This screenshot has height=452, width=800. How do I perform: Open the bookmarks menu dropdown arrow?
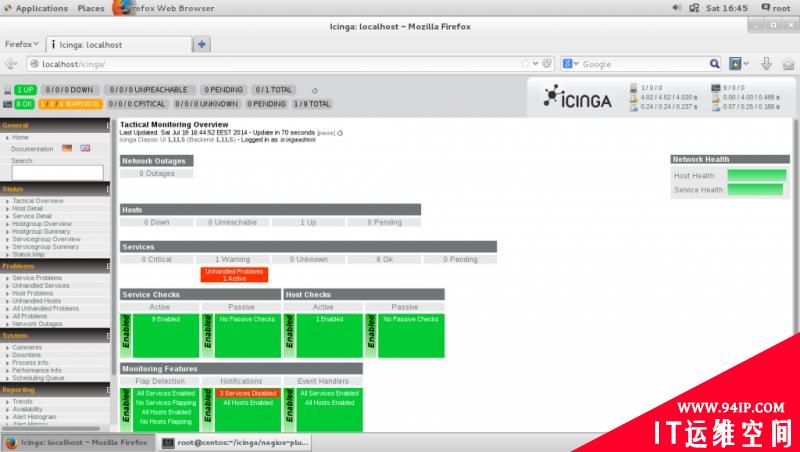(746, 64)
